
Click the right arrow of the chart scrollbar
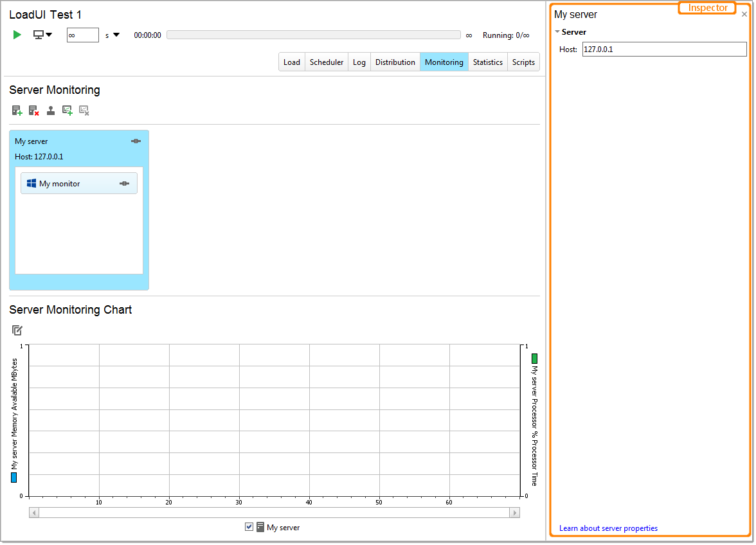pos(514,512)
